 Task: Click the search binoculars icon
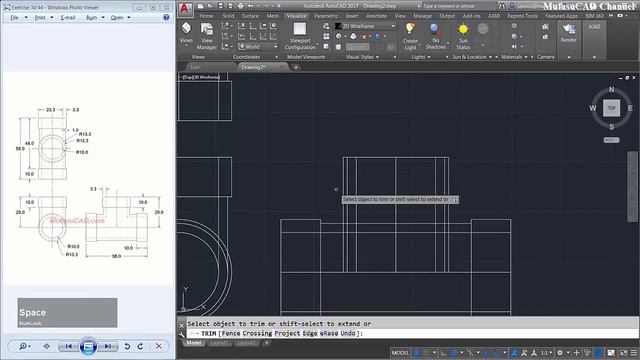[x=502, y=6]
